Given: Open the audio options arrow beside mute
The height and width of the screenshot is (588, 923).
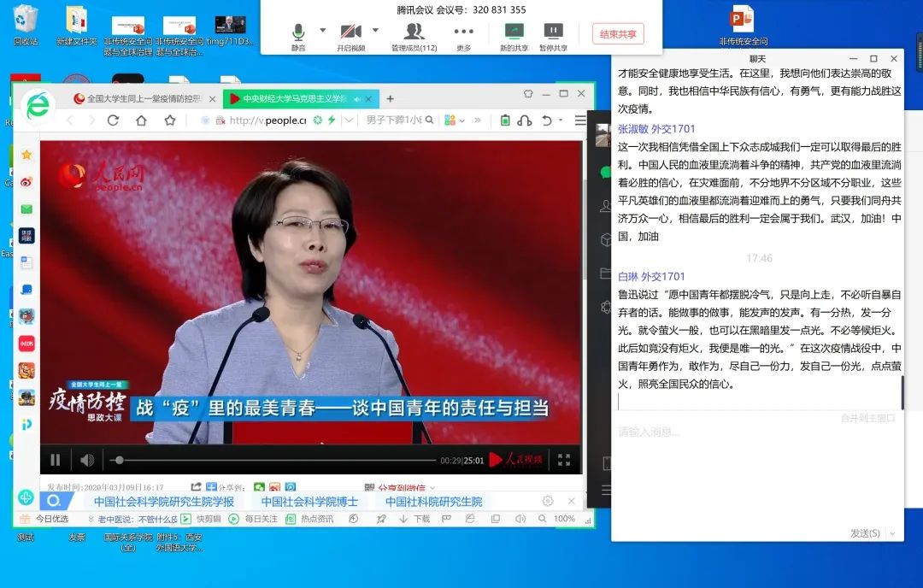Looking at the screenshot, I should [x=323, y=30].
